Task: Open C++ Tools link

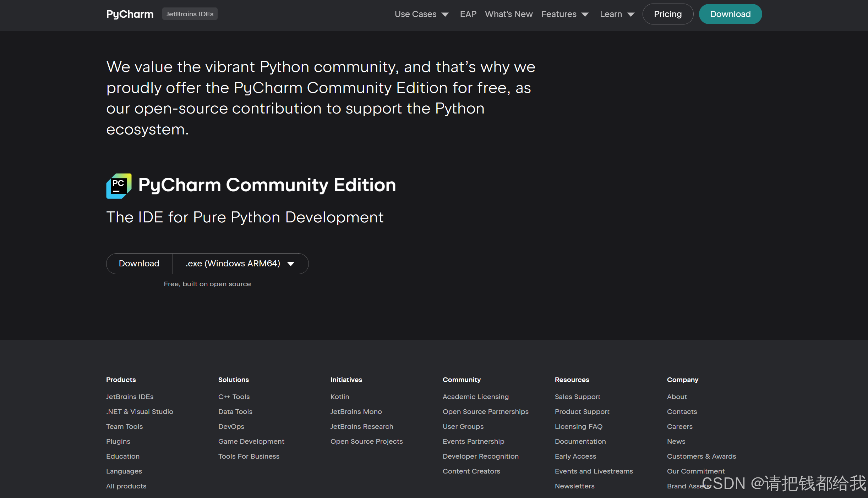Action: point(234,397)
